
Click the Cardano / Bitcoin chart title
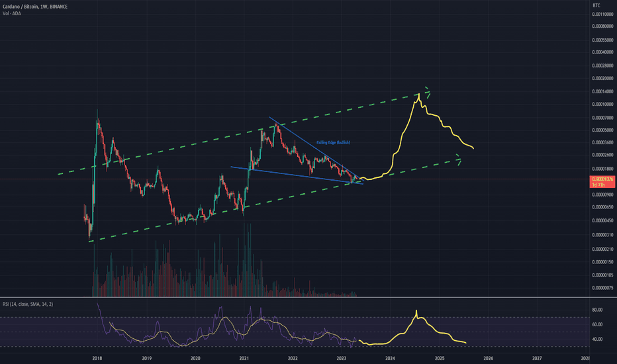35,7
